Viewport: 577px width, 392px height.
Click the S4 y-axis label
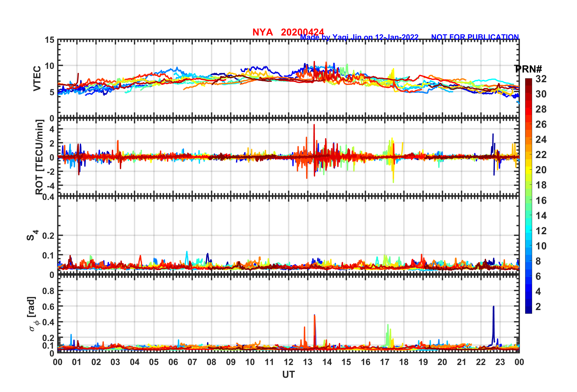(32, 235)
